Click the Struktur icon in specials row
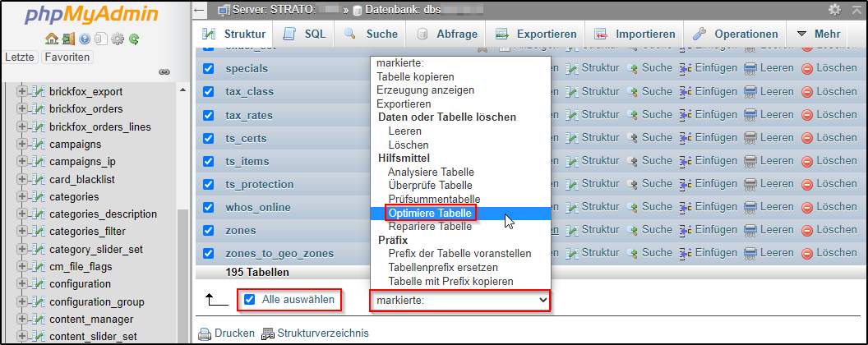868x345 pixels. (572, 68)
